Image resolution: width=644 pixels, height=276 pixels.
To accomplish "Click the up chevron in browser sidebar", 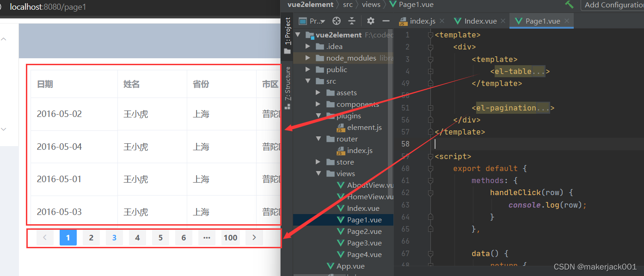I will pyautogui.click(x=4, y=39).
